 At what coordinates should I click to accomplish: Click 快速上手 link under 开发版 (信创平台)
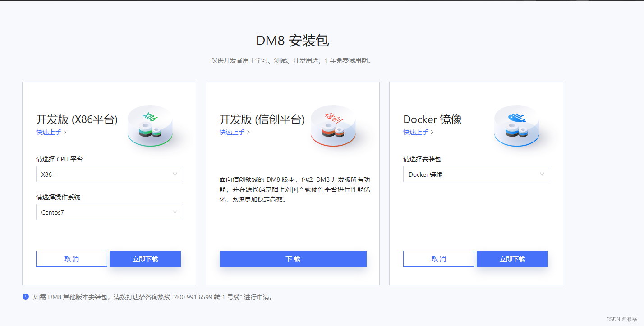tap(235, 132)
